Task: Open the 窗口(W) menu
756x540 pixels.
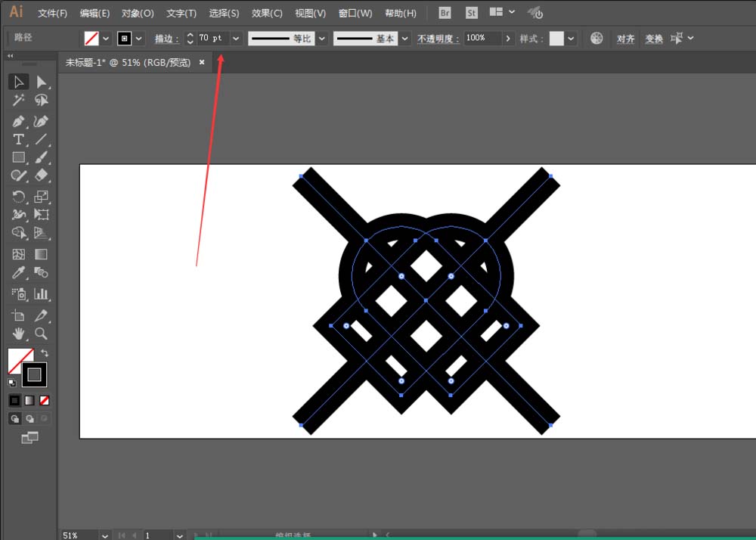Action: click(355, 14)
